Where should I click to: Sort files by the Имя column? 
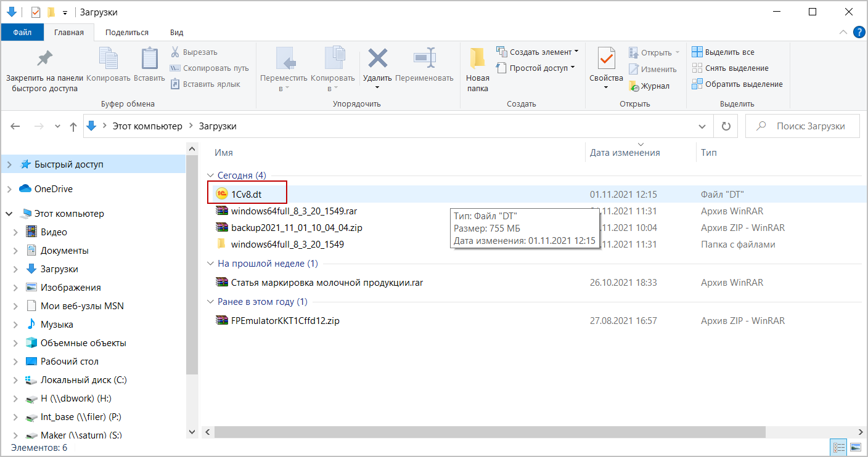coord(224,153)
